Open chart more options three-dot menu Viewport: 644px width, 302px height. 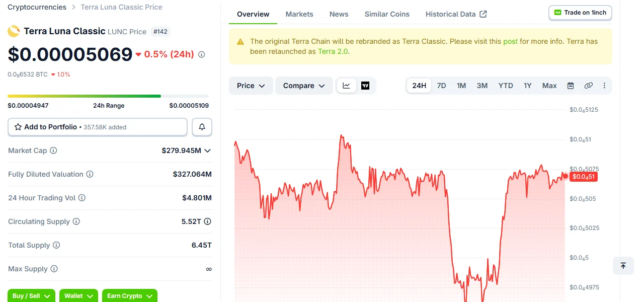(x=604, y=86)
